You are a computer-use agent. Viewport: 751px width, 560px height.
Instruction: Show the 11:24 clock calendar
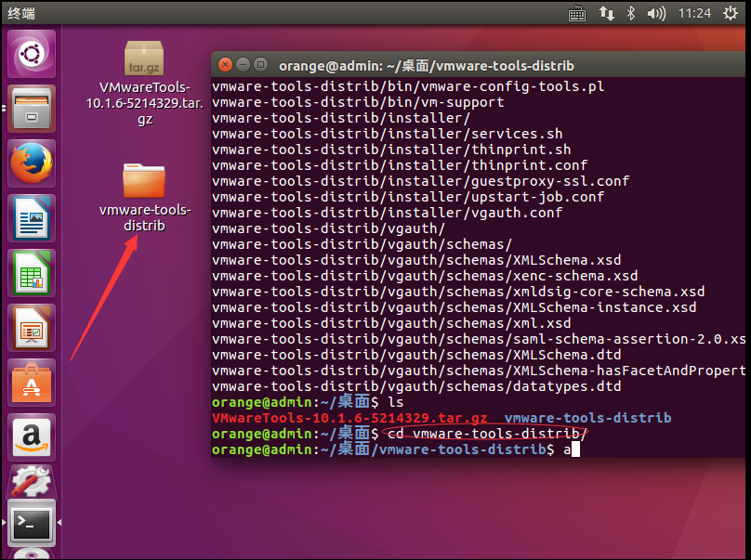tap(694, 13)
